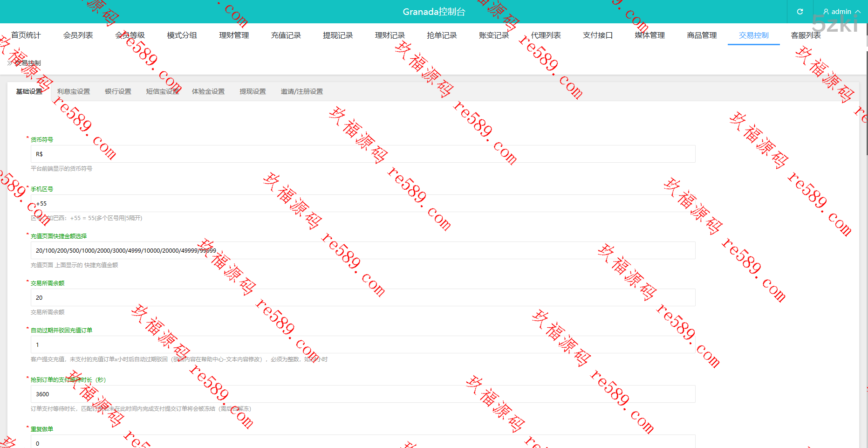Focus the 手机区号 input field
This screenshot has width=868, height=448.
coord(362,204)
